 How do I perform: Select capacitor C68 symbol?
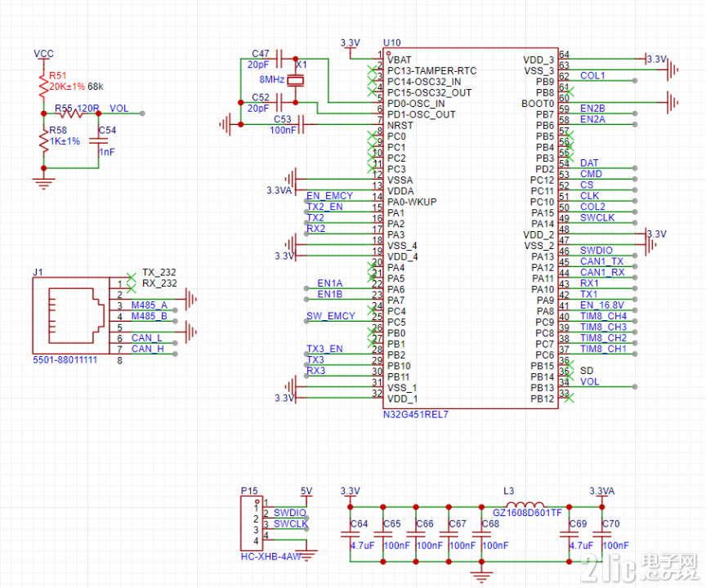coord(482,534)
